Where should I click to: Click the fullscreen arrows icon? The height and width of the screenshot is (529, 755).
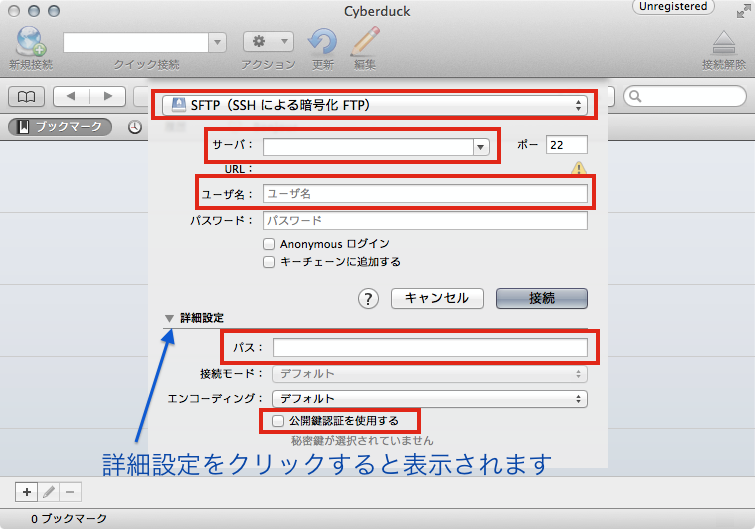click(743, 11)
